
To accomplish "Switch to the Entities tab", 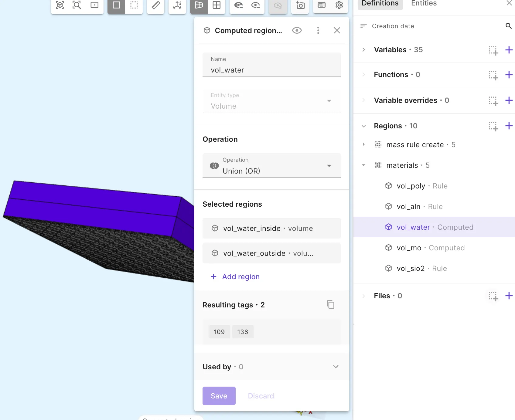I will (x=424, y=4).
